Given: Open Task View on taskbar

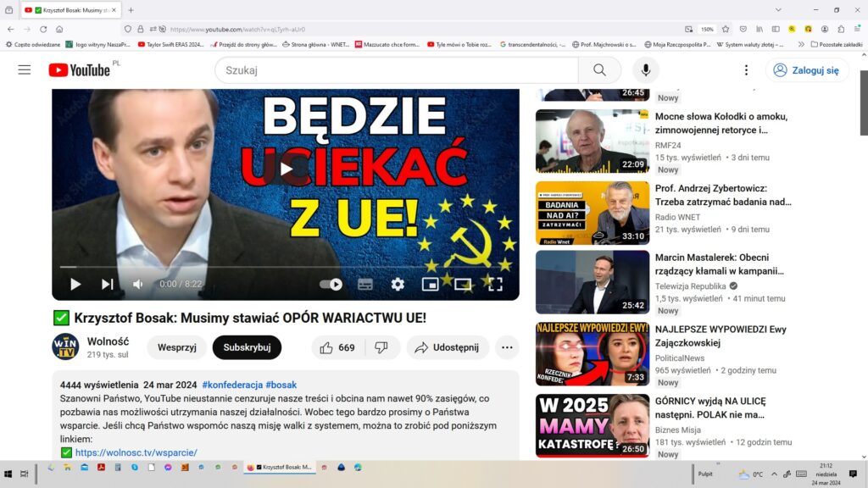Looking at the screenshot, I should 25,474.
